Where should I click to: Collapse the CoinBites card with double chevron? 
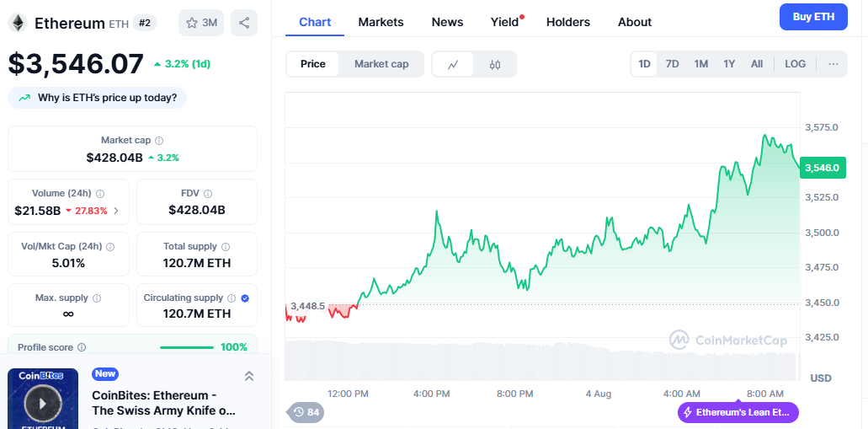click(x=249, y=377)
